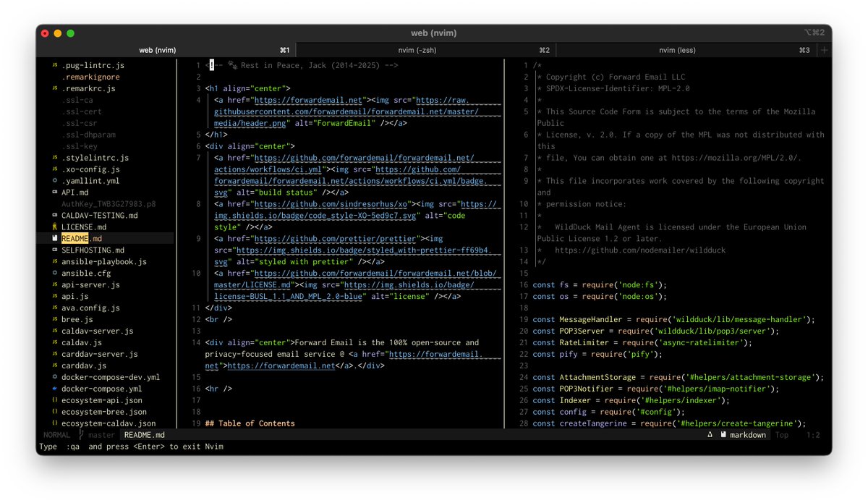Click the file icon beside markdown filetype
The height and width of the screenshot is (503, 868).
coord(723,435)
